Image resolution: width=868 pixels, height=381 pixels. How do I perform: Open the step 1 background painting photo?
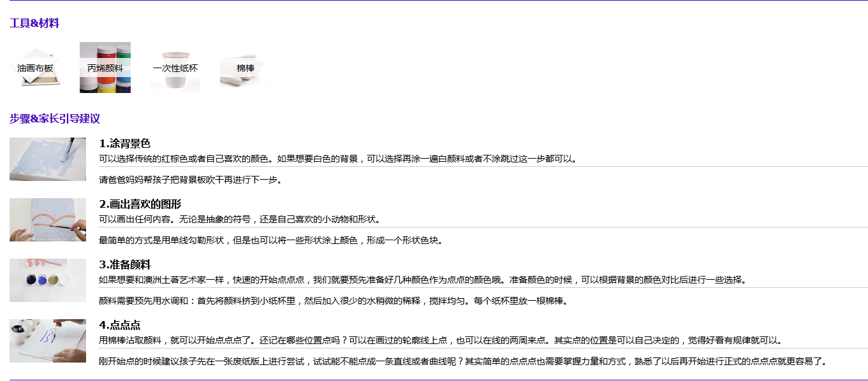[48, 159]
